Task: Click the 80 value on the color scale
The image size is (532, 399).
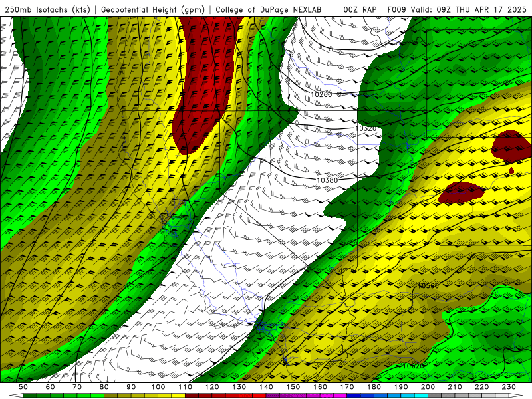Action: pyautogui.click(x=104, y=387)
